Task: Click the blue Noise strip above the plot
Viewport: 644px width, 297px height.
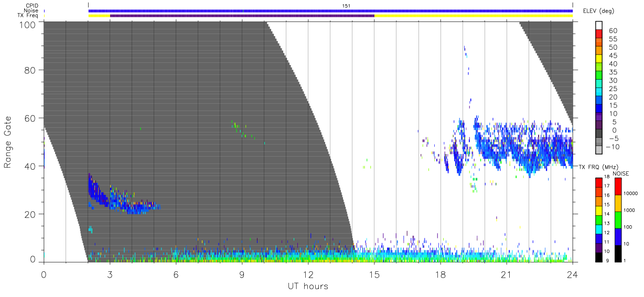Action: (330, 10)
